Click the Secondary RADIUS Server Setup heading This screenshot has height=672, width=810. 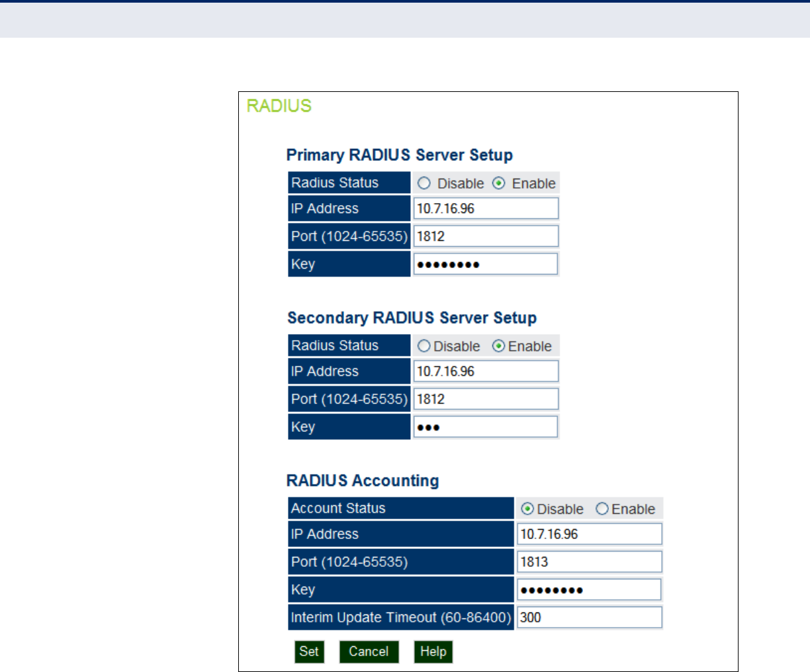click(x=412, y=317)
